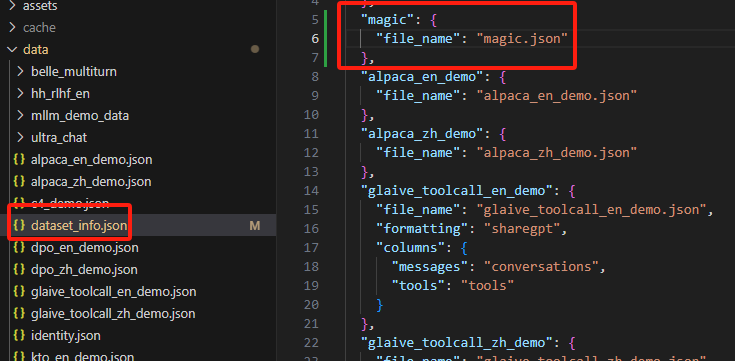Collapse the data folder chevron
Image resolution: width=735 pixels, height=361 pixels.
point(12,50)
